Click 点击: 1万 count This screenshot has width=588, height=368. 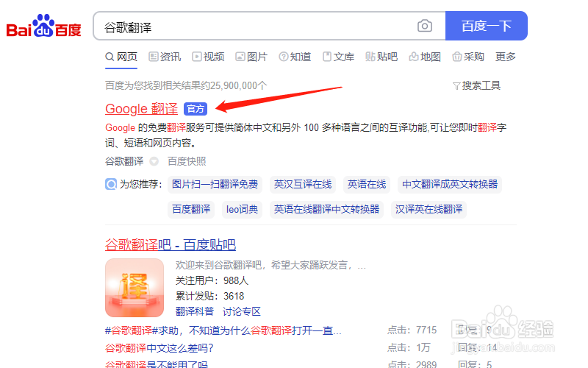tap(409, 347)
